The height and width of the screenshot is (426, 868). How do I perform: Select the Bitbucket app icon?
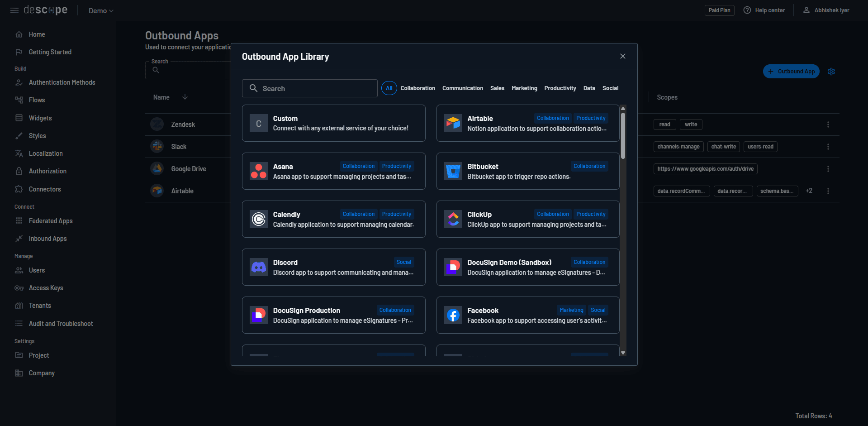(452, 171)
